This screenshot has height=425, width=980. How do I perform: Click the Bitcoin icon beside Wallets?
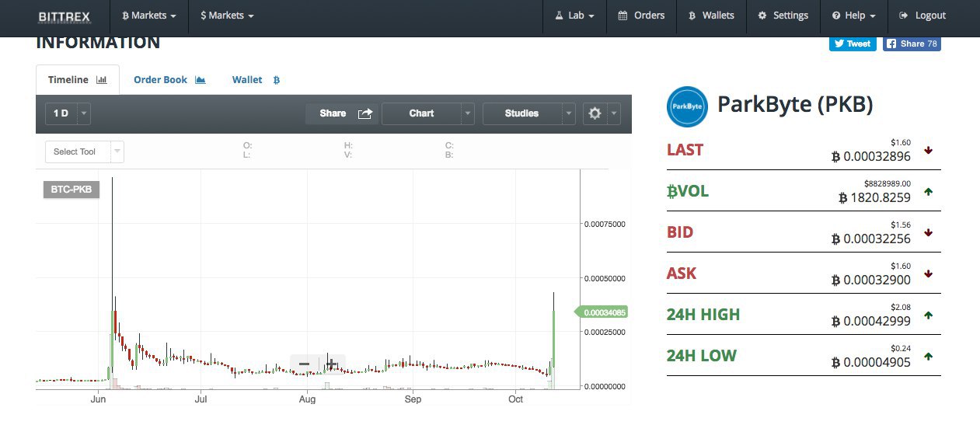coord(692,16)
